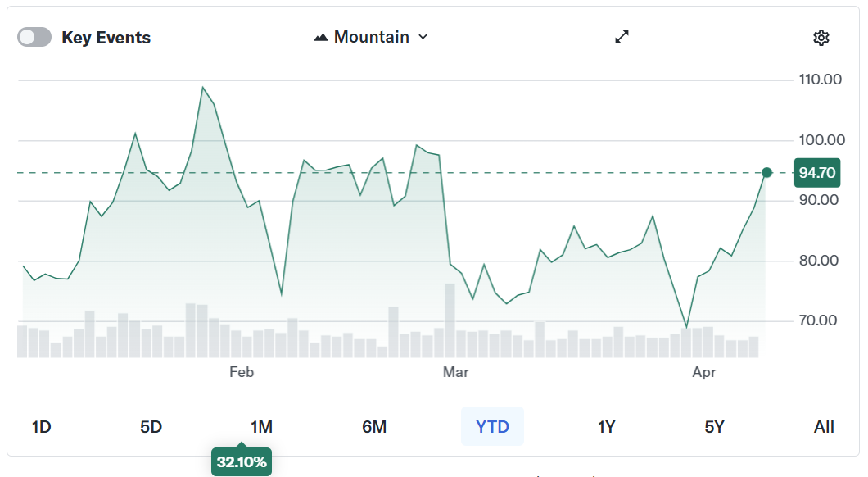Select the green endpoint dot on the chart
The image size is (868, 477).
[767, 172]
